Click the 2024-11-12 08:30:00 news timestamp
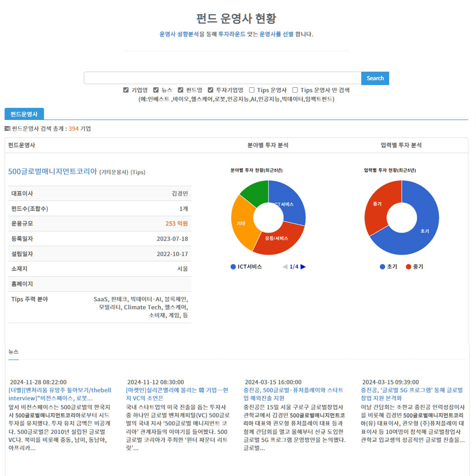 (155, 382)
